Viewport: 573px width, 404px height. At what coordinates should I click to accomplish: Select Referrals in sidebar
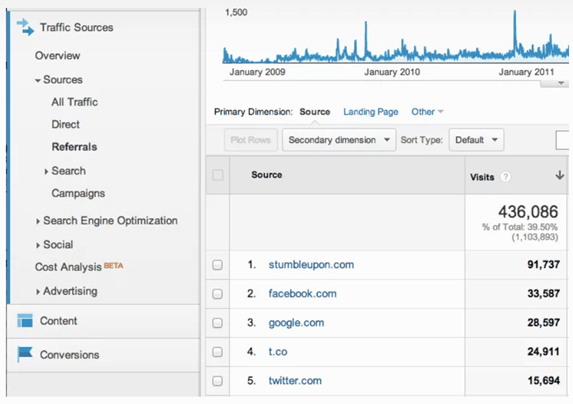pos(74,147)
